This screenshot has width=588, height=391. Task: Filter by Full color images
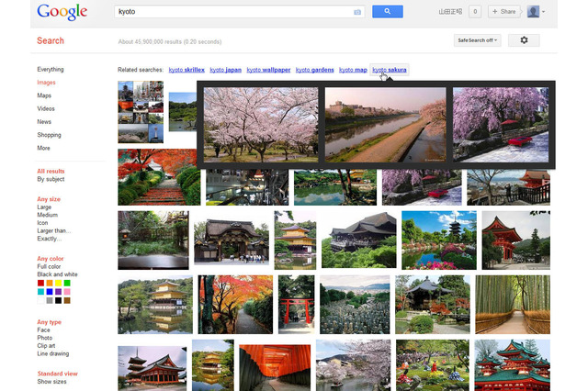49,267
